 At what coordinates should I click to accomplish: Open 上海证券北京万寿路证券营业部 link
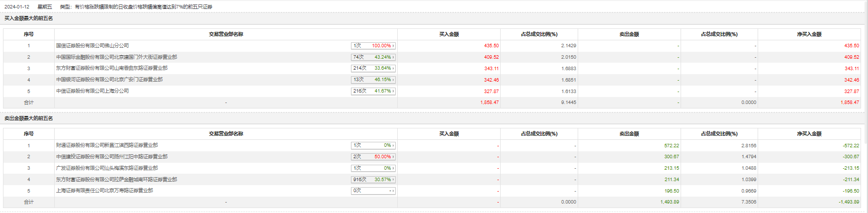click(104, 191)
